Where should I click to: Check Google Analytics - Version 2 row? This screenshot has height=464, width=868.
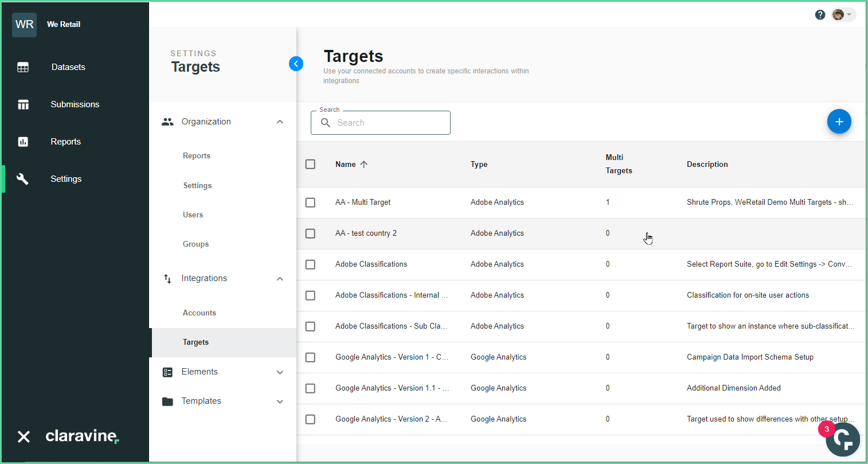click(310, 419)
